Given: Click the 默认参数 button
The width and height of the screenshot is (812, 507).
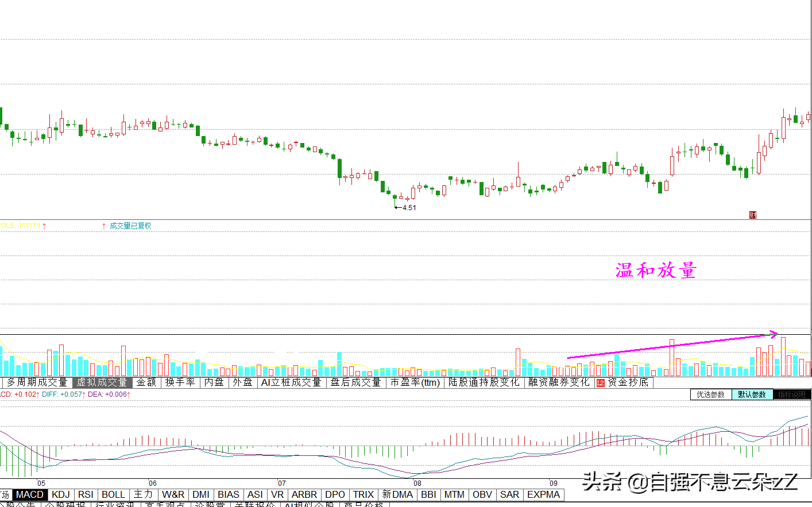Looking at the screenshot, I should 752,394.
